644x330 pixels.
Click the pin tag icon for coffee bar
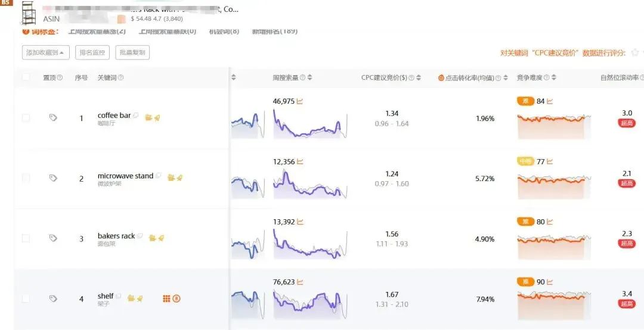(x=53, y=118)
